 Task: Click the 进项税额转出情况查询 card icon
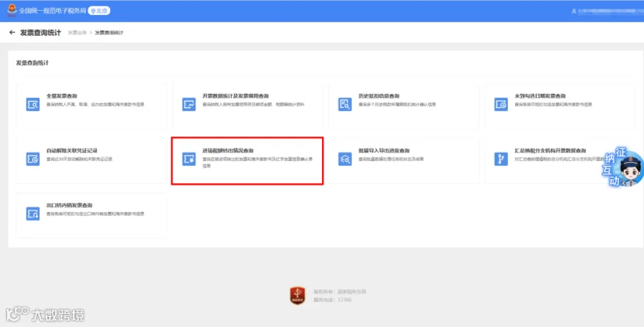click(189, 159)
